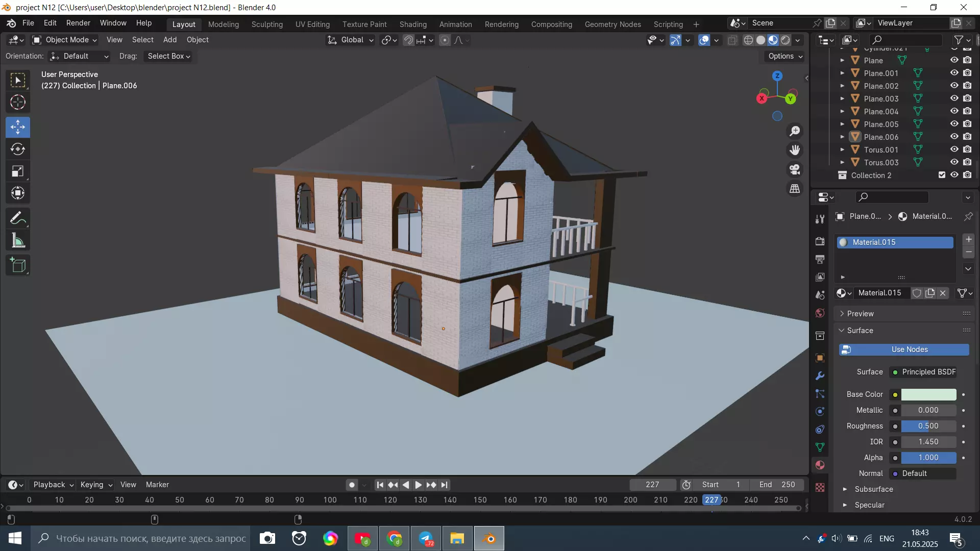This screenshot has width=980, height=551.
Task: Open the Texture properties tab
Action: 820,488
